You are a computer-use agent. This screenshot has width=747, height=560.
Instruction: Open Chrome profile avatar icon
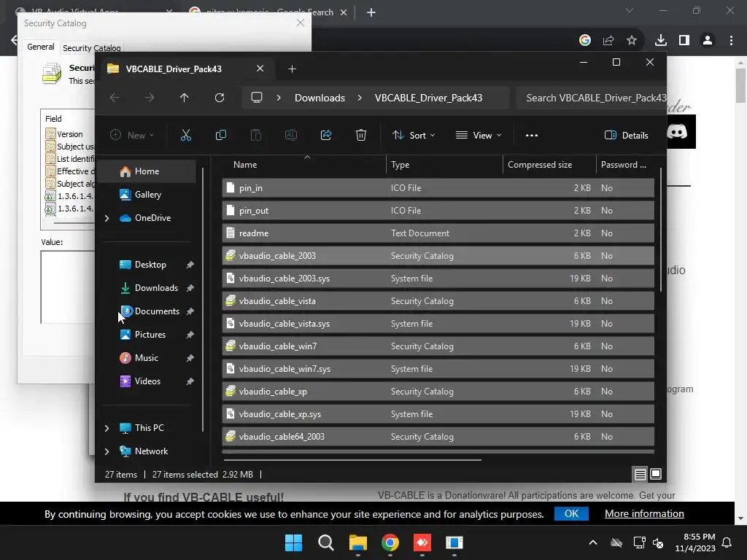[708, 41]
